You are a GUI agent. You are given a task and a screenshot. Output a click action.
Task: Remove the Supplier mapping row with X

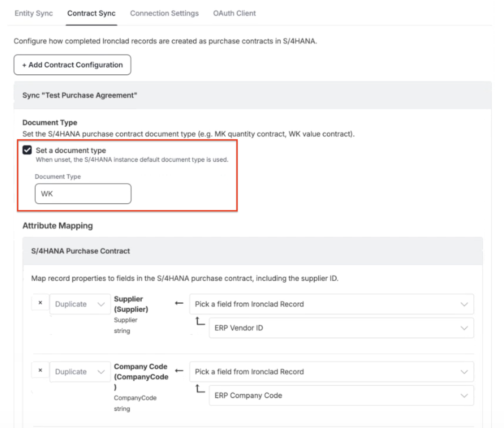[x=40, y=302]
